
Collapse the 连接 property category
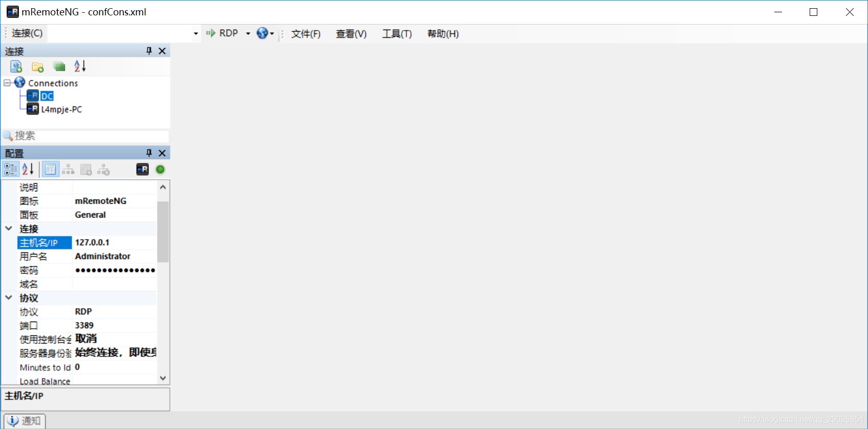tap(9, 228)
